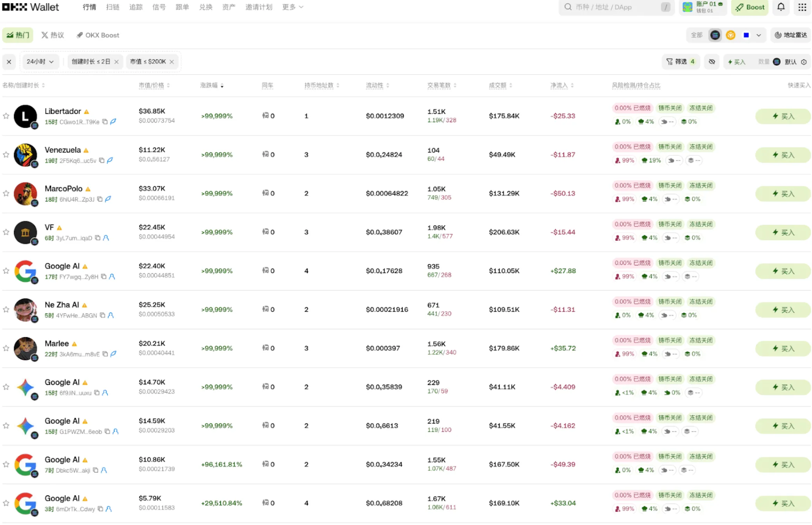This screenshot has height=525, width=812.
Task: Expand the chain selector chevron
Action: (x=758, y=35)
